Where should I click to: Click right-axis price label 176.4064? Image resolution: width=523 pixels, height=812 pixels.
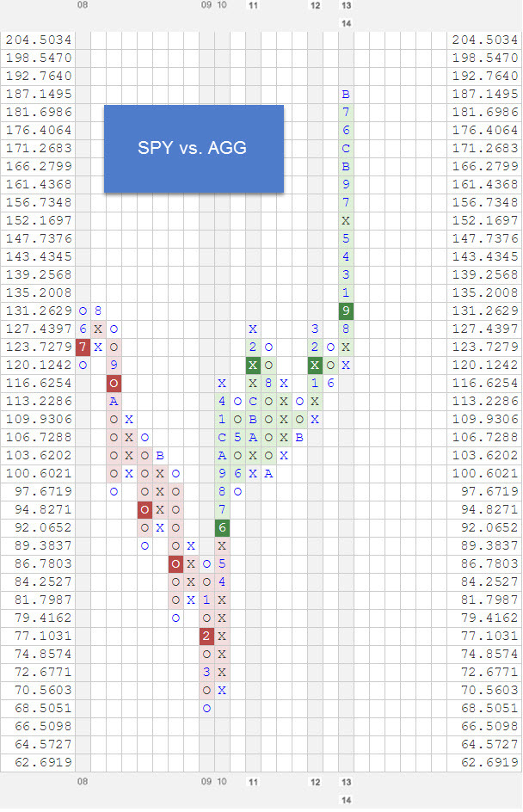pyautogui.click(x=485, y=130)
